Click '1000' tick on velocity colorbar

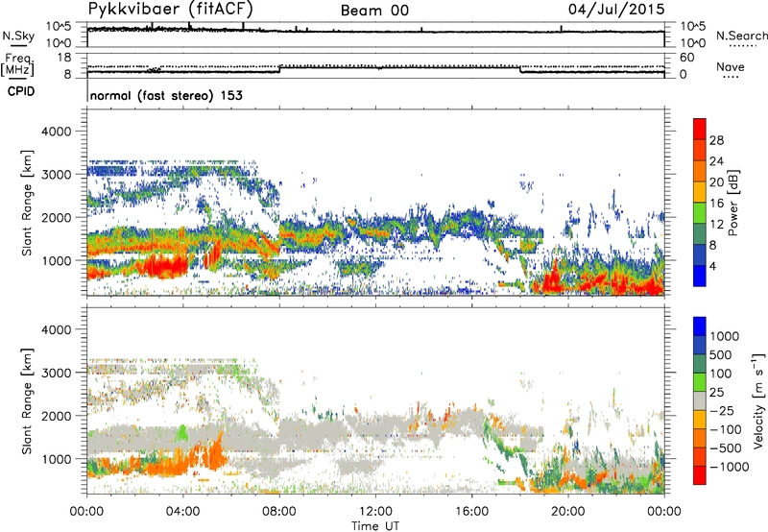(x=724, y=336)
